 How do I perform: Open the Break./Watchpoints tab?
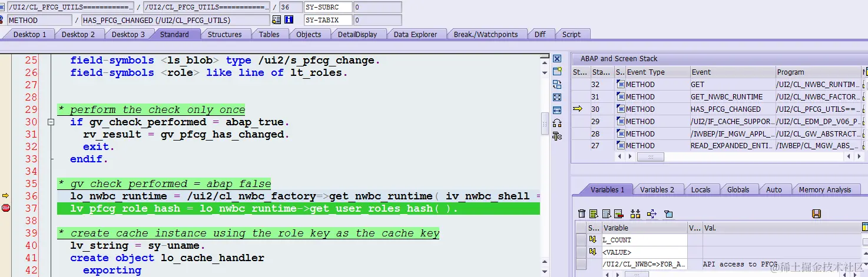coord(485,34)
